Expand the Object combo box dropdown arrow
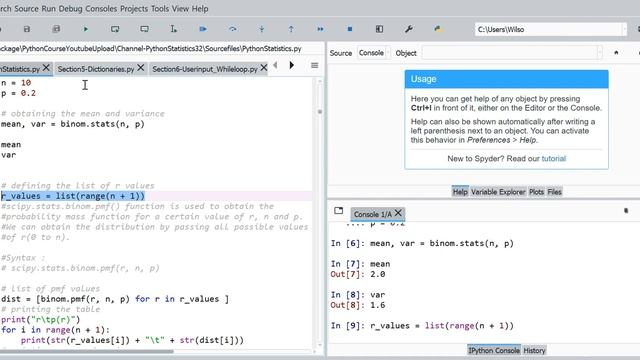This screenshot has height=360, width=640. tap(599, 53)
